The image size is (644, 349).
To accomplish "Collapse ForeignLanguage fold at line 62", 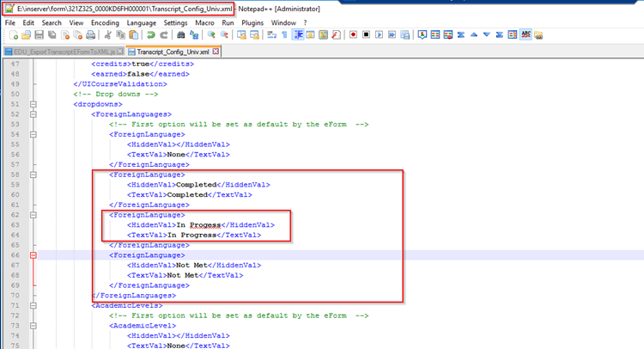I will pyautogui.click(x=33, y=215).
